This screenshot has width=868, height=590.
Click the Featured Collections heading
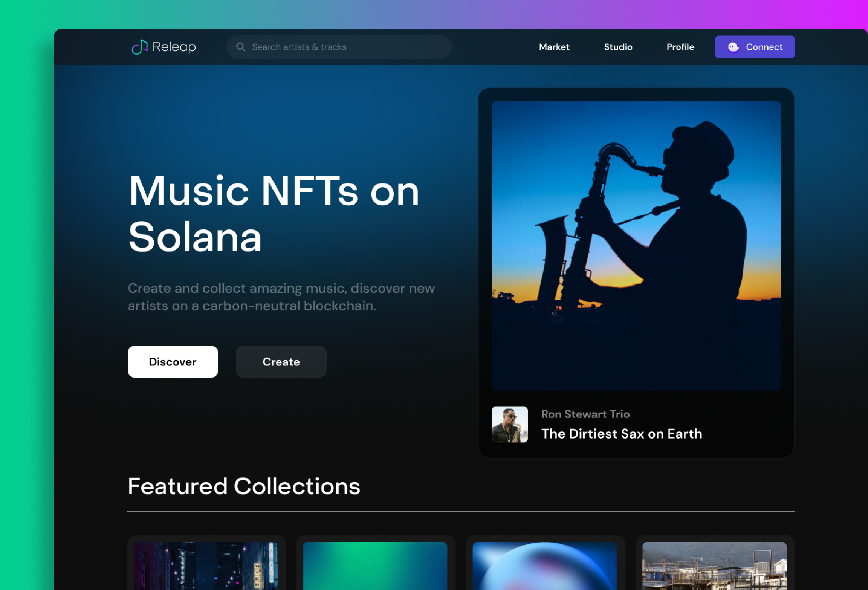click(244, 486)
